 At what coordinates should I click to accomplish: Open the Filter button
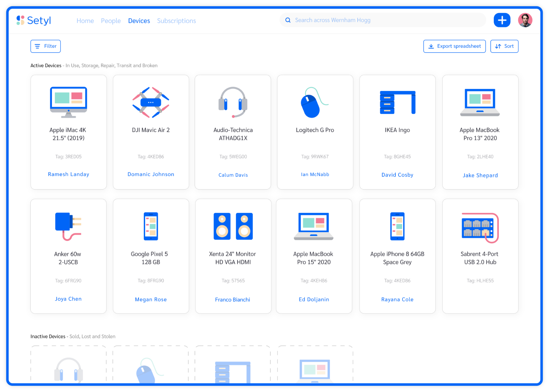[45, 46]
